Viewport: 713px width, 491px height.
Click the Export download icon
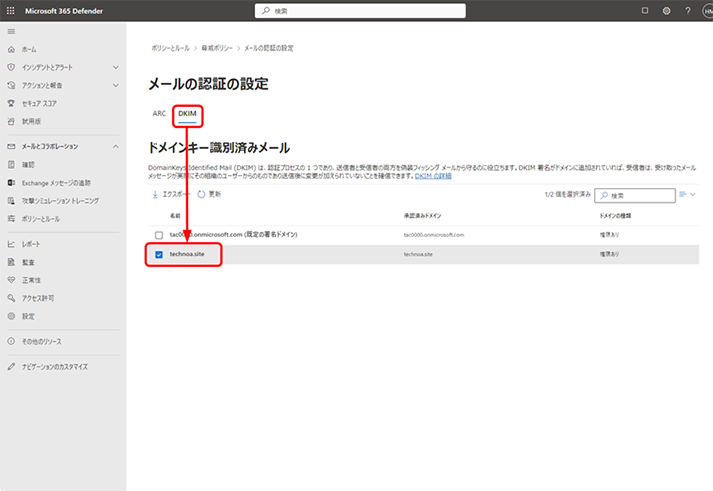pos(155,194)
